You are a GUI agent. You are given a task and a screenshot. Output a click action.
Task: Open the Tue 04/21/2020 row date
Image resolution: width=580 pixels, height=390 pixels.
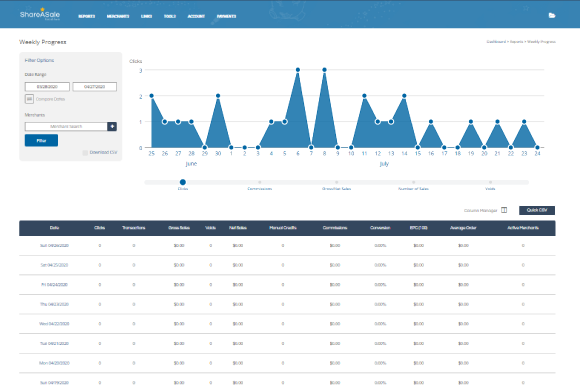tap(54, 344)
